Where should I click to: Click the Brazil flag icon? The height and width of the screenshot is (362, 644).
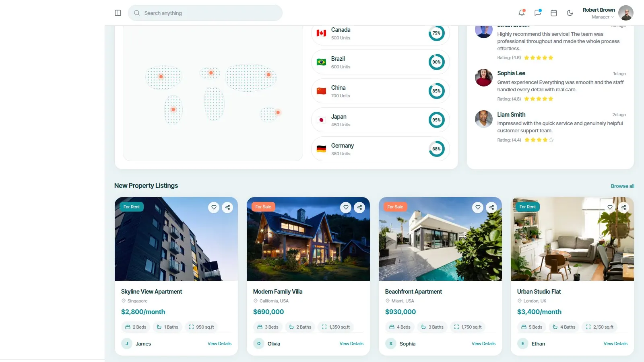coord(321,62)
